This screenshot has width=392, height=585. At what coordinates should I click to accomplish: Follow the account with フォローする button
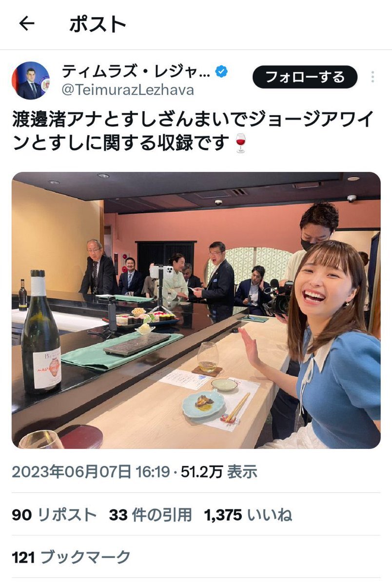(x=305, y=77)
